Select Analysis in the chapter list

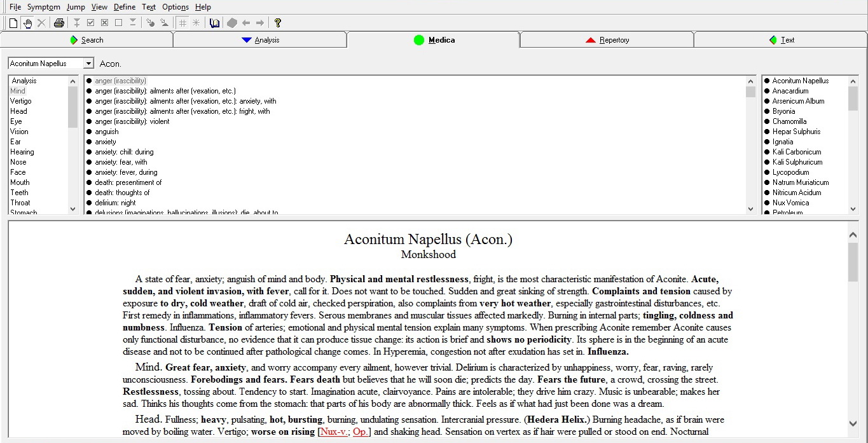point(24,81)
